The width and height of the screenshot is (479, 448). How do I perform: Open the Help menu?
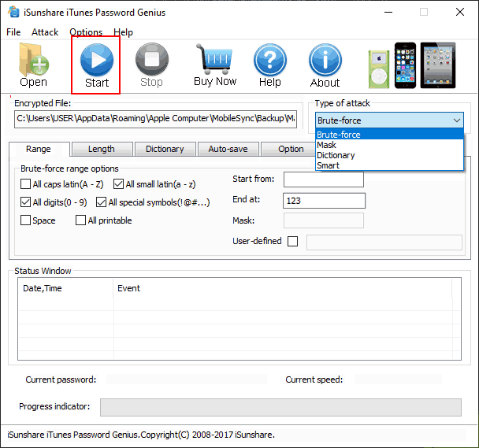coord(123,32)
